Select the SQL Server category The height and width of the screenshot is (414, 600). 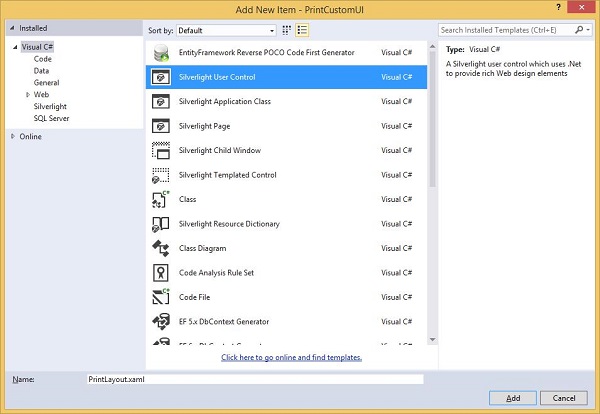pos(52,118)
